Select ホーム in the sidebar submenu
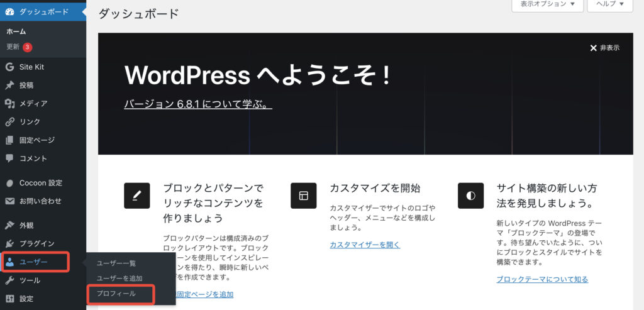The width and height of the screenshot is (644, 310). click(16, 31)
